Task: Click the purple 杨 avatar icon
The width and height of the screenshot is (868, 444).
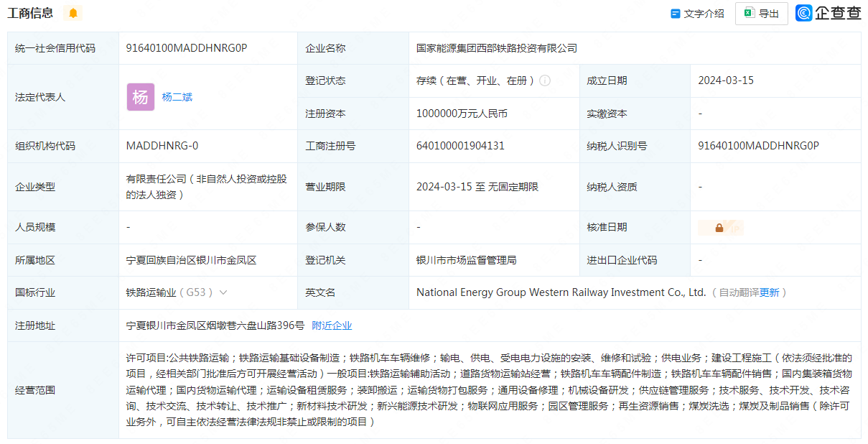Action: [x=141, y=97]
